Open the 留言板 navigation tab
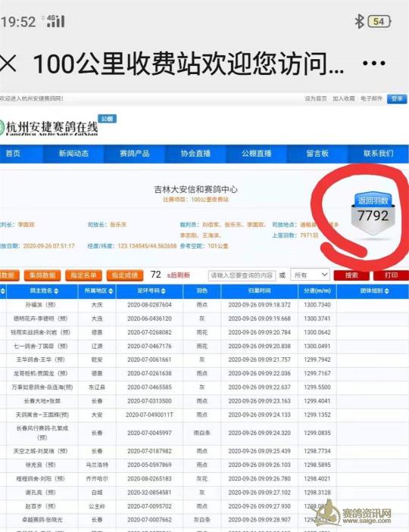The width and height of the screenshot is (409, 532). [317, 154]
